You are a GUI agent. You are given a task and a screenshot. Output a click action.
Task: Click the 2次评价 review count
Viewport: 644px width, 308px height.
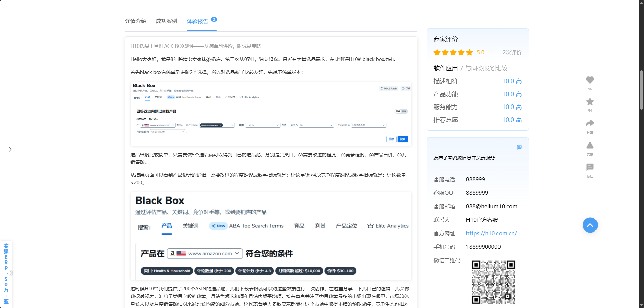click(512, 53)
